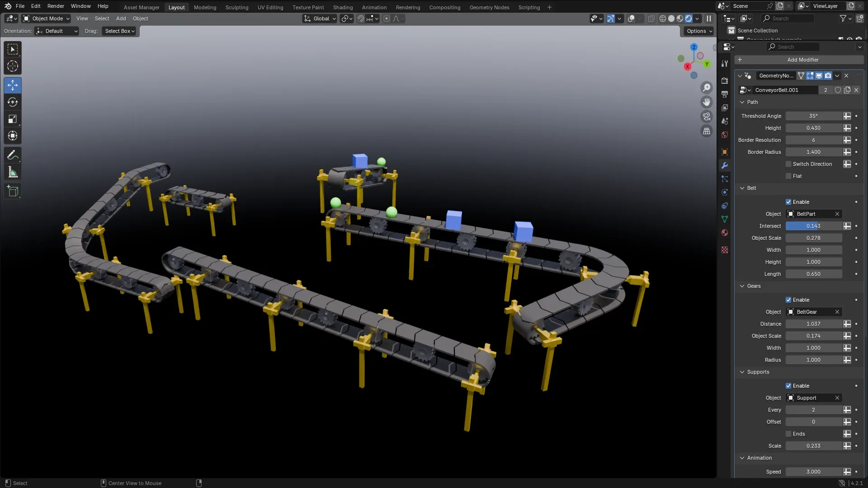The height and width of the screenshot is (488, 868).
Task: Open Render Properties in the Properties editor
Action: point(725,80)
